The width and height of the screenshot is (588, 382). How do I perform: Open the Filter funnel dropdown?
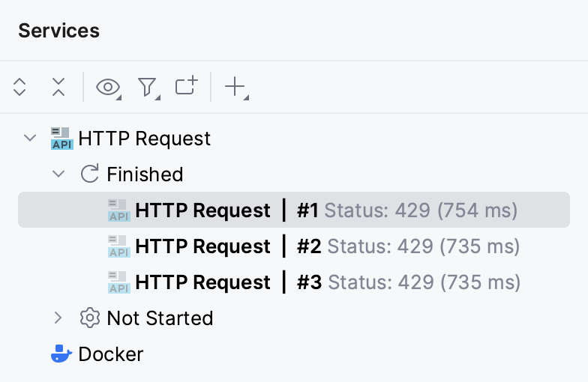pos(147,88)
